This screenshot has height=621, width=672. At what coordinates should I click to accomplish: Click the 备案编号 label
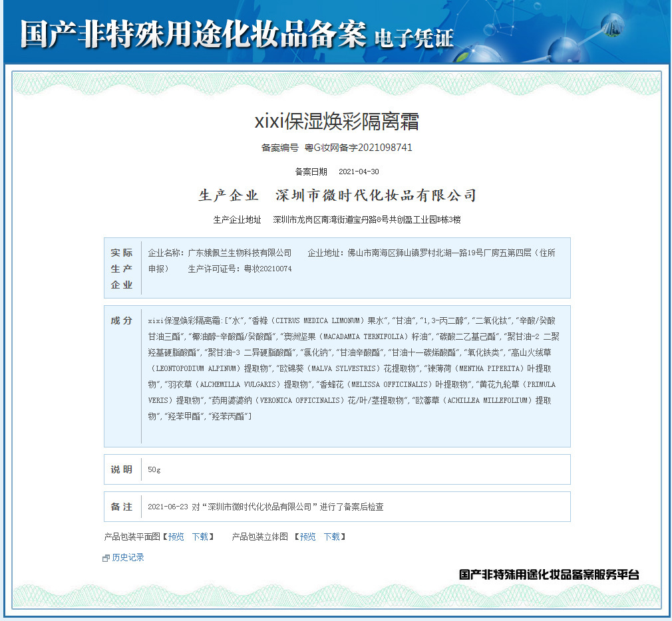tap(280, 148)
